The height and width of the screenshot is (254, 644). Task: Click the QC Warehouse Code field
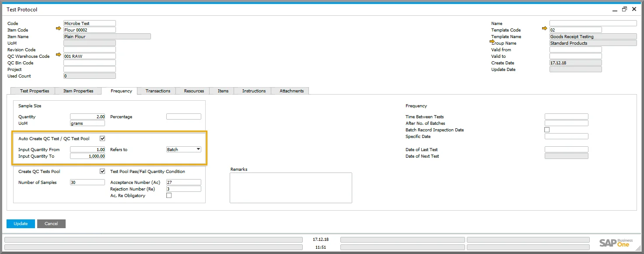click(90, 56)
